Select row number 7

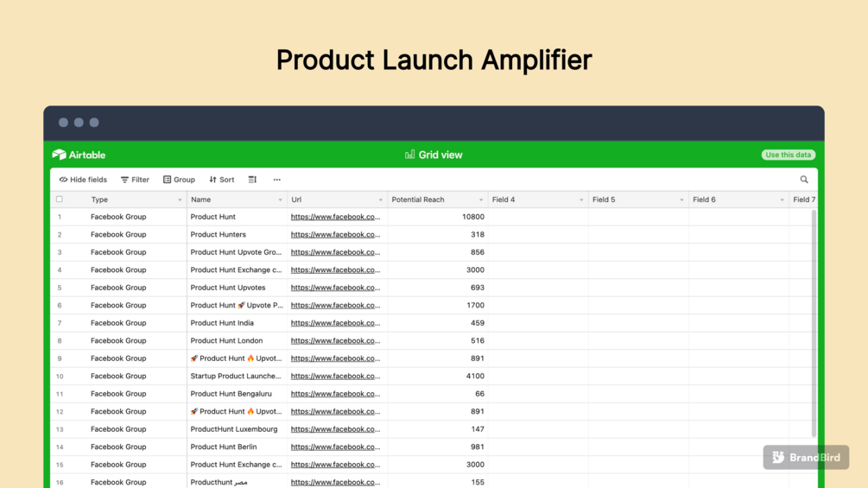(60, 323)
